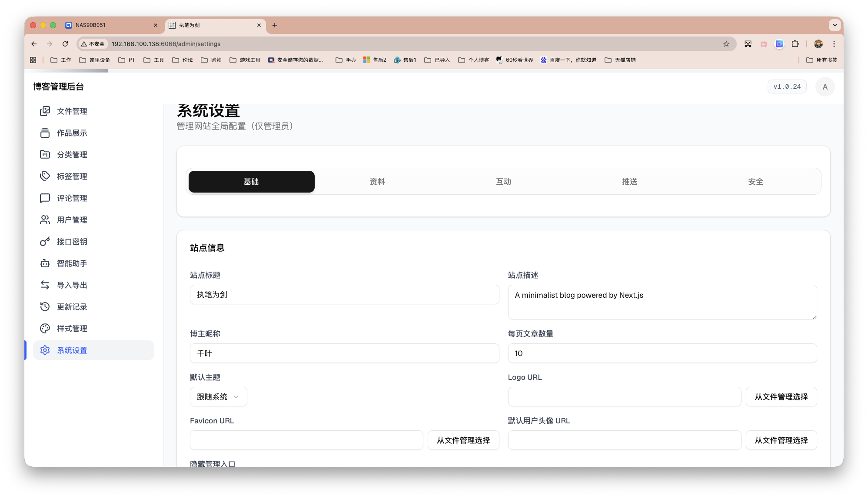Viewport: 868px width, 499px height.
Task: Switch to the 安全 settings tab
Action: (755, 181)
